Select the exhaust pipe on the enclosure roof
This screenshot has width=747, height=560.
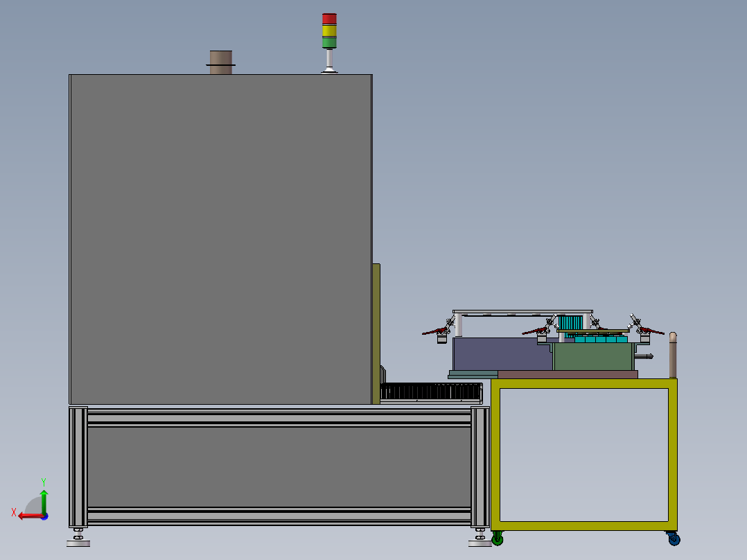pyautogui.click(x=221, y=62)
